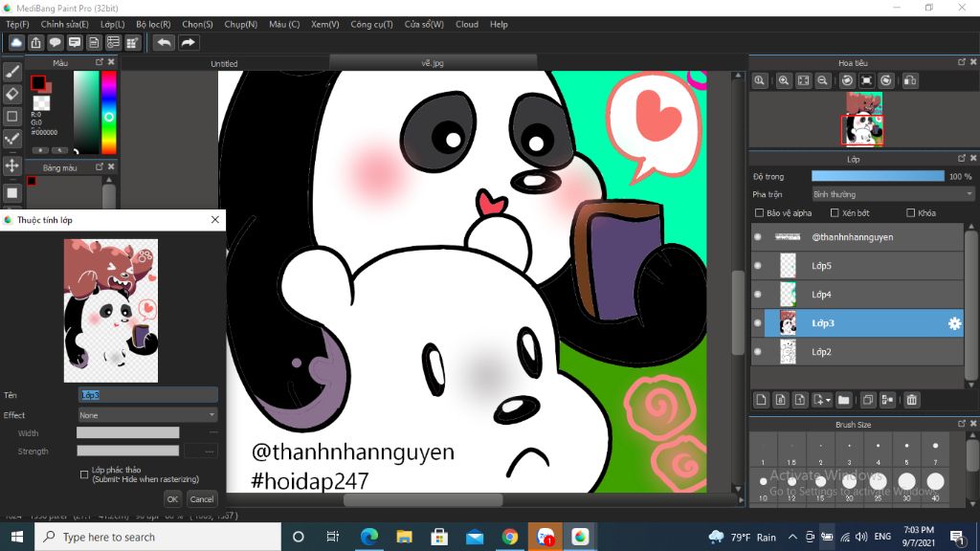
Task: Click the Undo arrow button
Action: (x=164, y=42)
